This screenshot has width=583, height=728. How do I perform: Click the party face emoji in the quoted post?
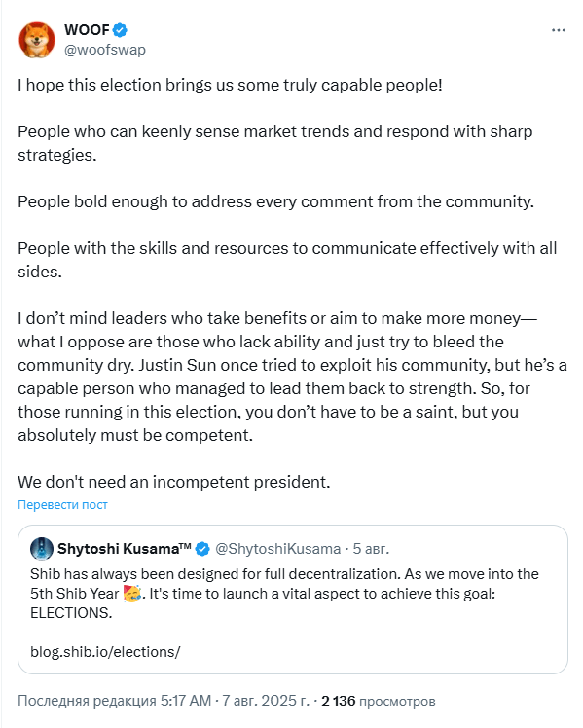point(132,594)
